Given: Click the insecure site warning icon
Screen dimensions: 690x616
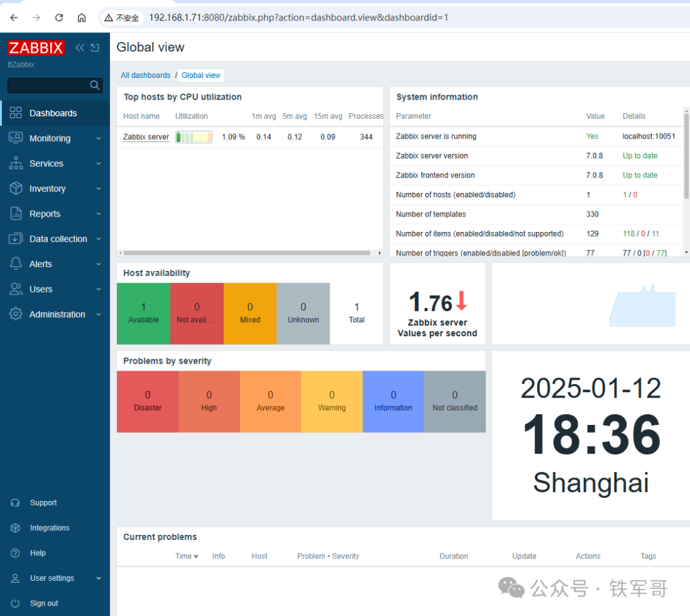Looking at the screenshot, I should pos(108,18).
